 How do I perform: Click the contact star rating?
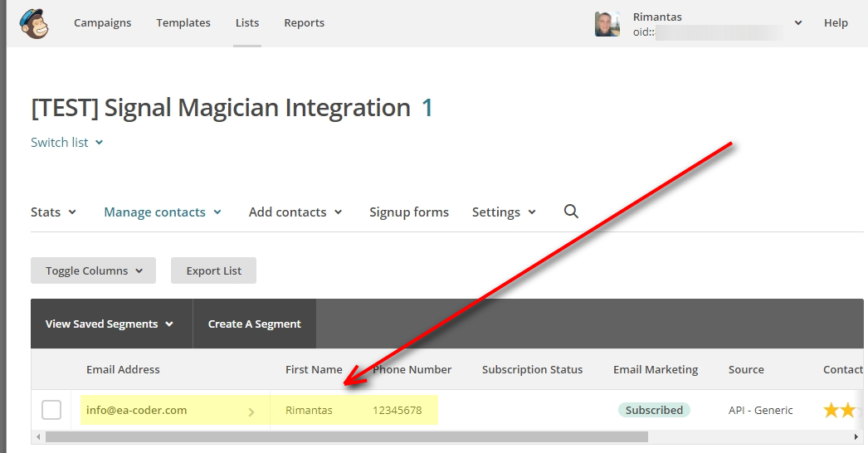pyautogui.click(x=841, y=410)
